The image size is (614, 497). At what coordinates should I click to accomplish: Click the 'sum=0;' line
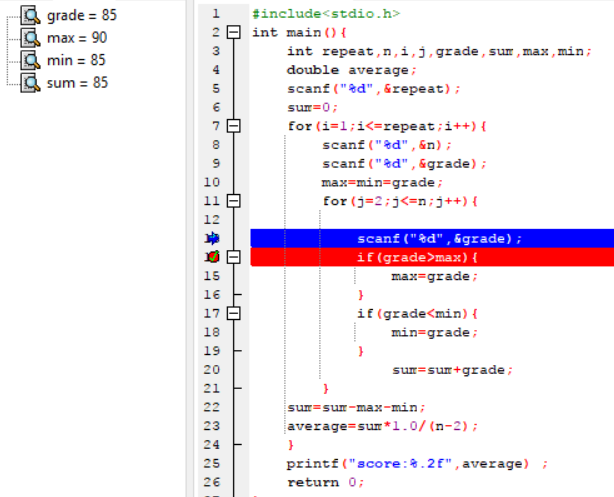click(x=312, y=107)
